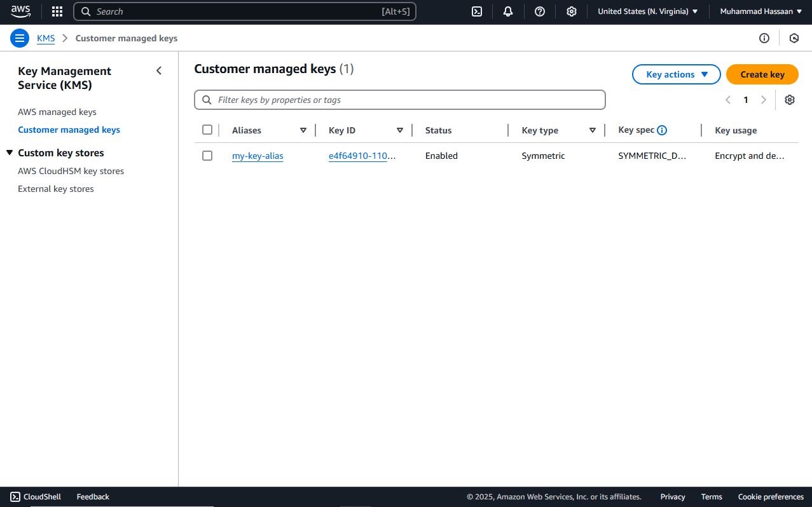The width and height of the screenshot is (812, 507).
Task: Click the Enabled status cell
Action: pyautogui.click(x=441, y=156)
